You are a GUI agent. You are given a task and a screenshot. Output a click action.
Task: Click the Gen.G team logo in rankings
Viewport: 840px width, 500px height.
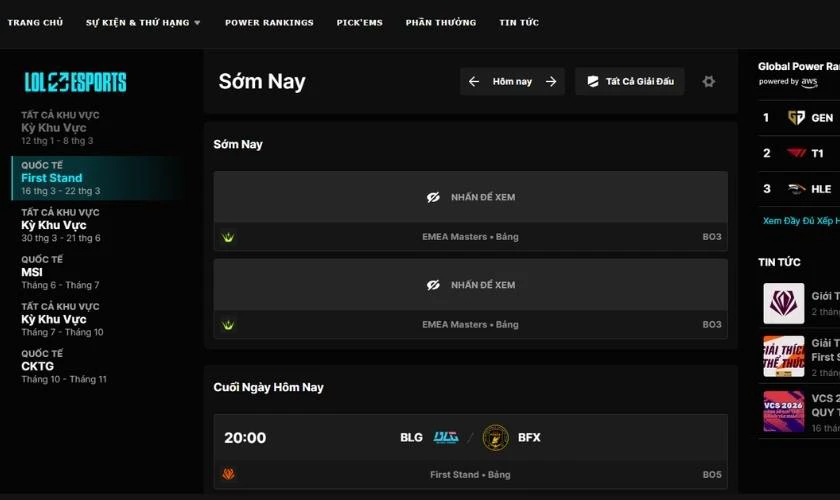(796, 118)
